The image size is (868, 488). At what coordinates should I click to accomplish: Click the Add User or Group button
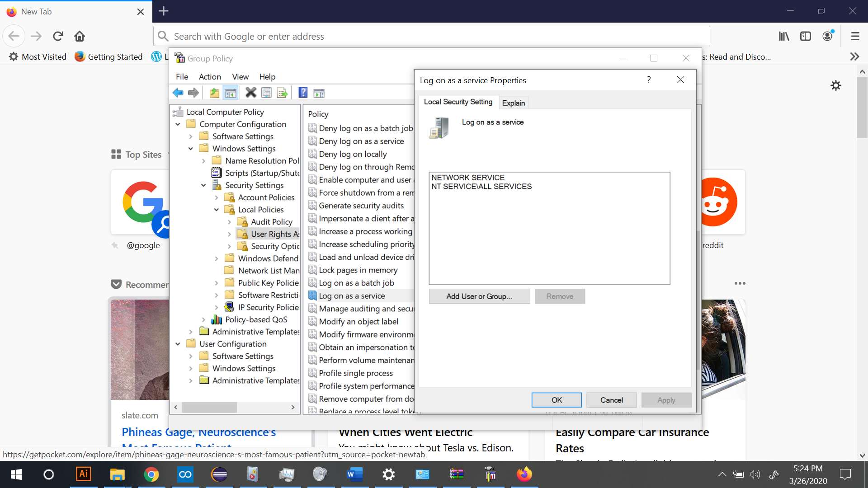coord(479,296)
